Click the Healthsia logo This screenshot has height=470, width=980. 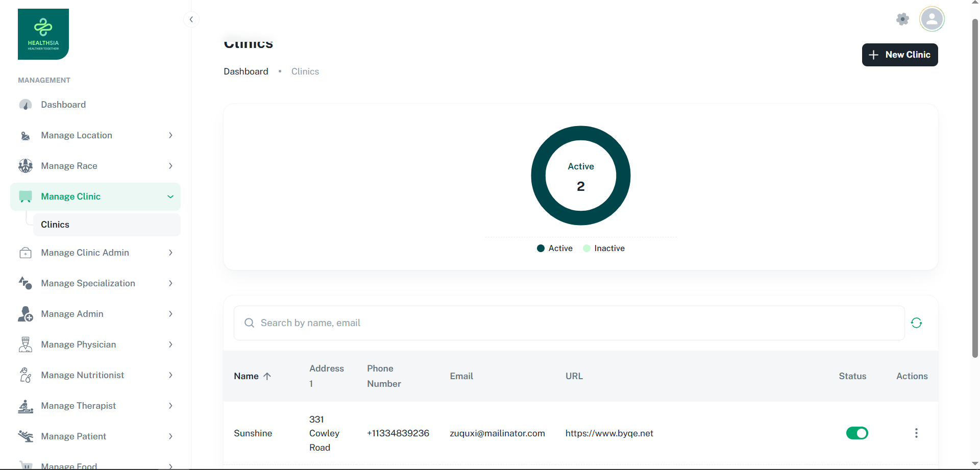pos(43,34)
